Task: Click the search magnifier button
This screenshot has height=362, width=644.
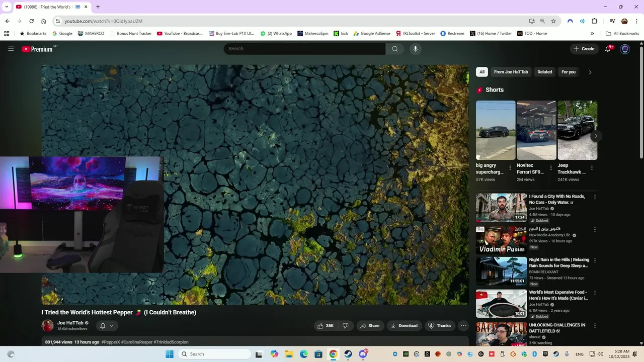Action: (x=395, y=49)
